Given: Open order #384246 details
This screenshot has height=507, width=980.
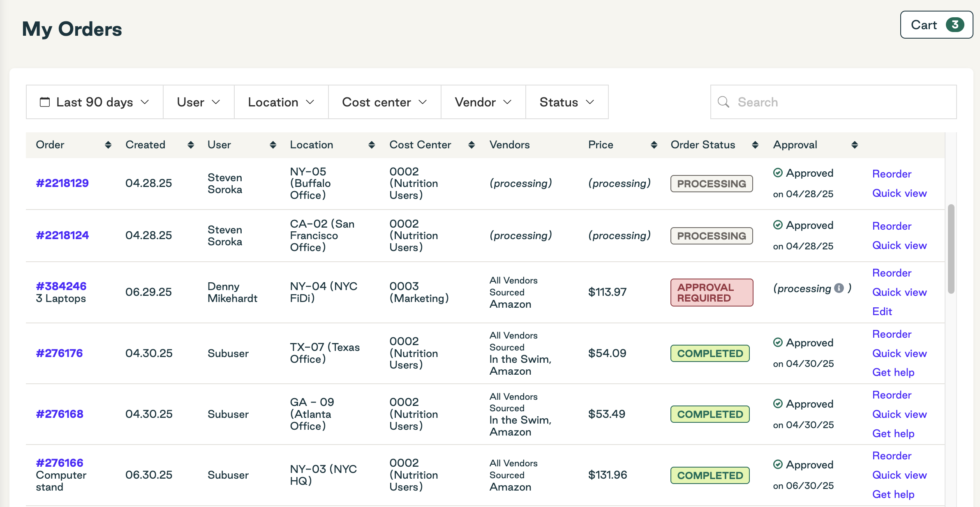Looking at the screenshot, I should pyautogui.click(x=61, y=286).
